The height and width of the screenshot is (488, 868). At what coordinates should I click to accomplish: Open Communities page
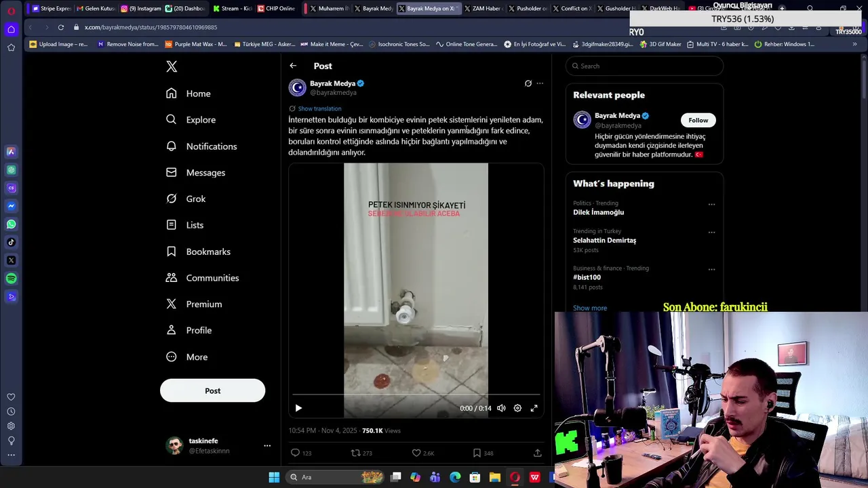coord(202,278)
